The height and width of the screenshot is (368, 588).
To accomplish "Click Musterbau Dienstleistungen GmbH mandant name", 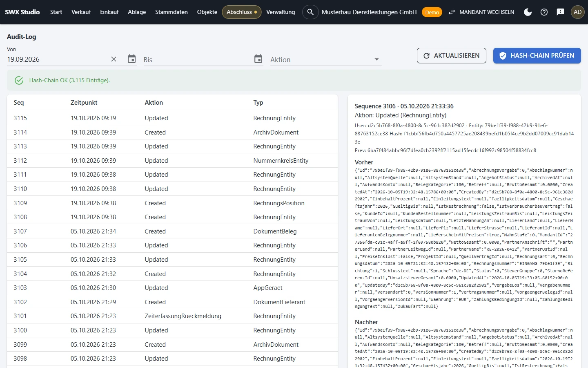I will (x=369, y=12).
